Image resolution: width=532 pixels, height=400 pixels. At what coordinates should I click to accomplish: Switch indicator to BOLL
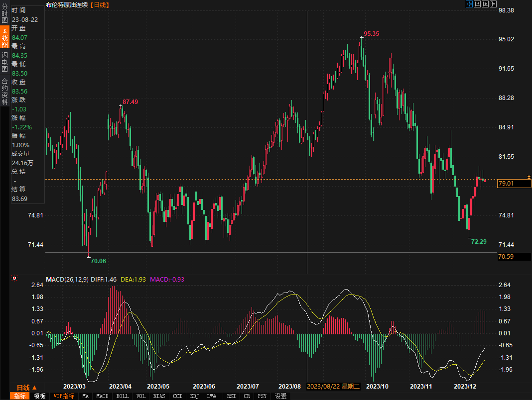(122, 396)
